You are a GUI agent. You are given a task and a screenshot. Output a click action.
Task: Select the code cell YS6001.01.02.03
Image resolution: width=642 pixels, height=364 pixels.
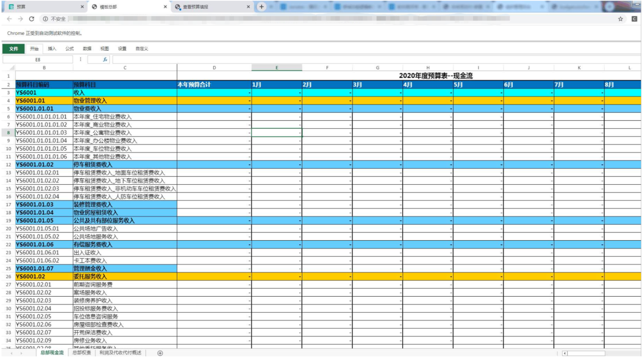[44, 188]
